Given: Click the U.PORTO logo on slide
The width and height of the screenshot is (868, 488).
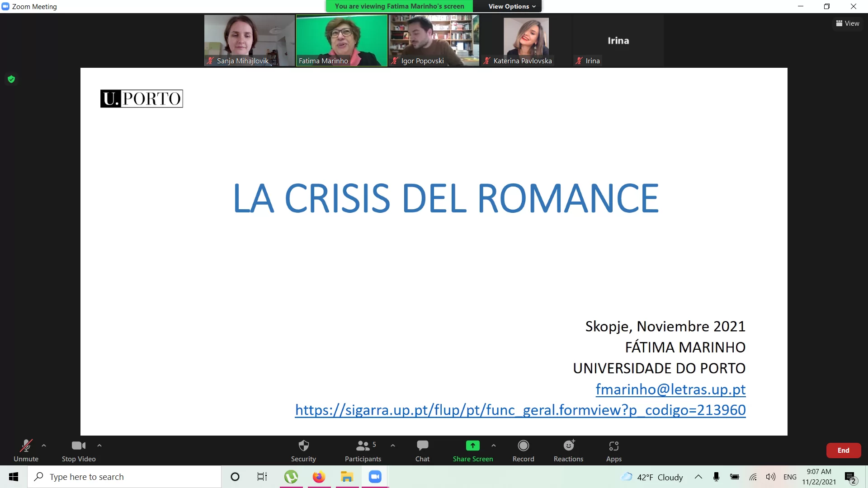Looking at the screenshot, I should point(142,99).
